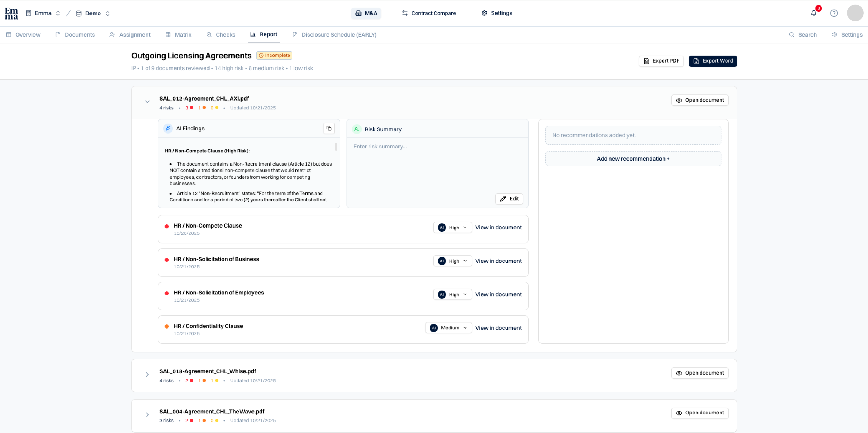Screen dimensions: 868x433
Task: Click the Emma logo
Action: point(12,13)
